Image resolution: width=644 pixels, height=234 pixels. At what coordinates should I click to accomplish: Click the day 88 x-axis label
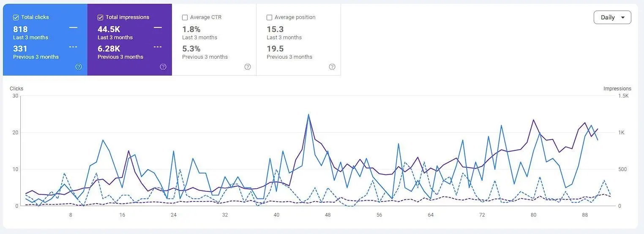[585, 215]
